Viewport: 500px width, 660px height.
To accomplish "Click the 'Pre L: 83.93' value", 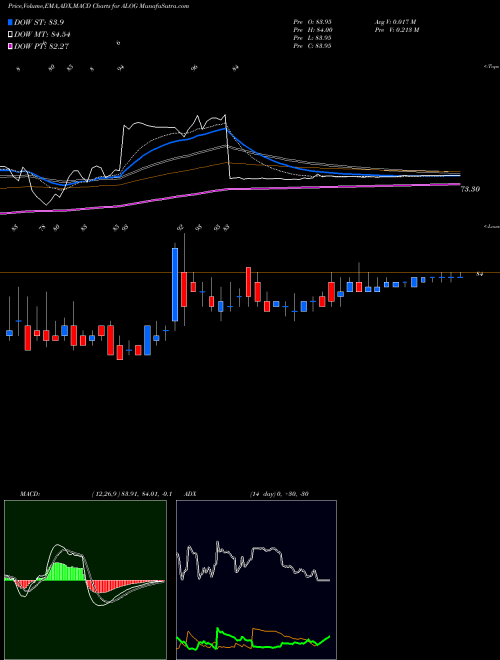I will (x=313, y=38).
